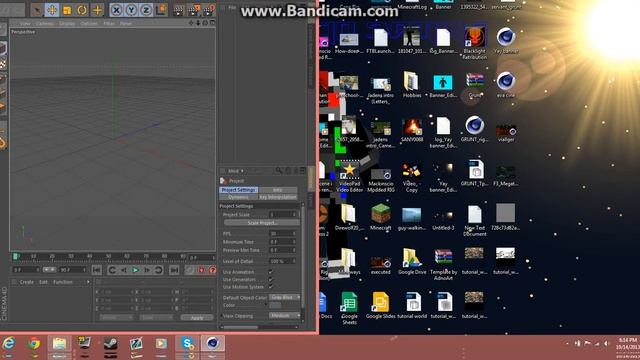Open the material manager Edit menu
The height and width of the screenshot is (360, 640).
[43, 282]
